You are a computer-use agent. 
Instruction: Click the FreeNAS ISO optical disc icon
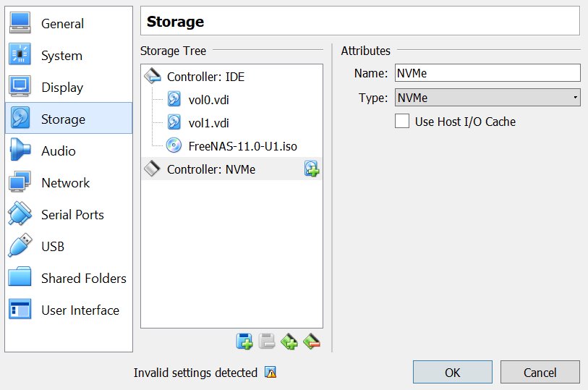click(174, 145)
